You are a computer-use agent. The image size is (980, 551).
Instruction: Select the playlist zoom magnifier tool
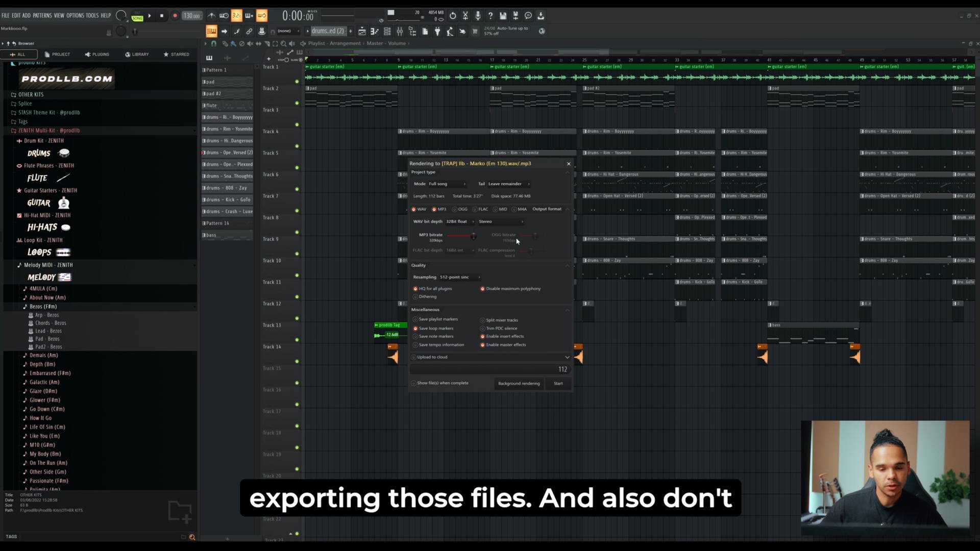283,44
